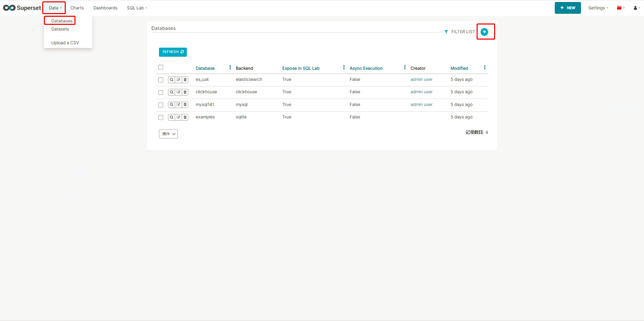Tick the es_uat row checkbox
This screenshot has width=644, height=321.
point(161,80)
